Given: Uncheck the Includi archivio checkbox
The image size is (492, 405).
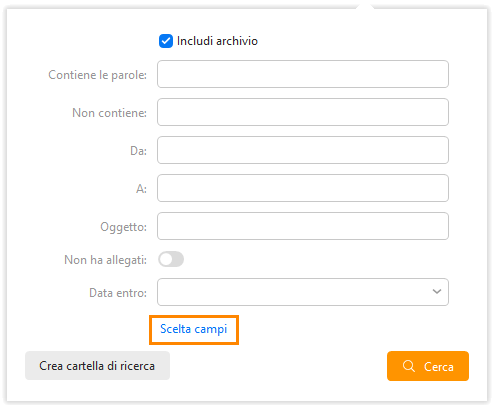Looking at the screenshot, I should [166, 41].
